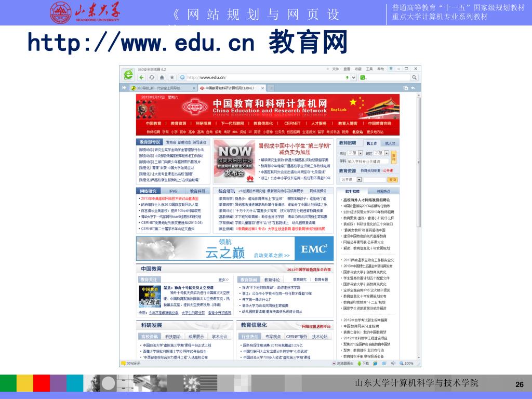
Task: Open the 岗位 dropdown in 教师招聘
Action: [x=355, y=153]
